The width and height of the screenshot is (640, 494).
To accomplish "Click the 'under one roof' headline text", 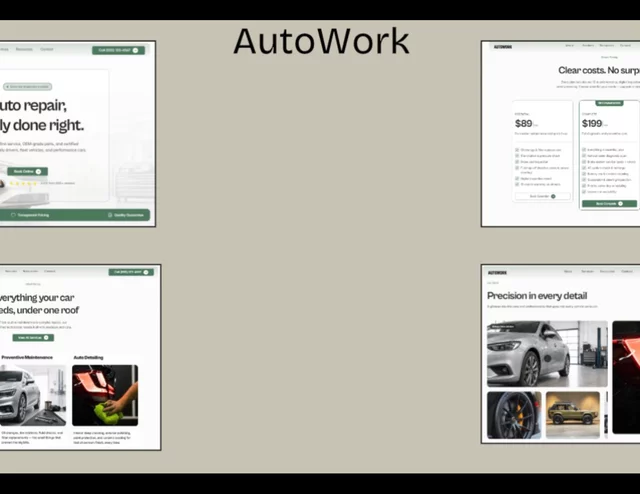I will point(48,310).
